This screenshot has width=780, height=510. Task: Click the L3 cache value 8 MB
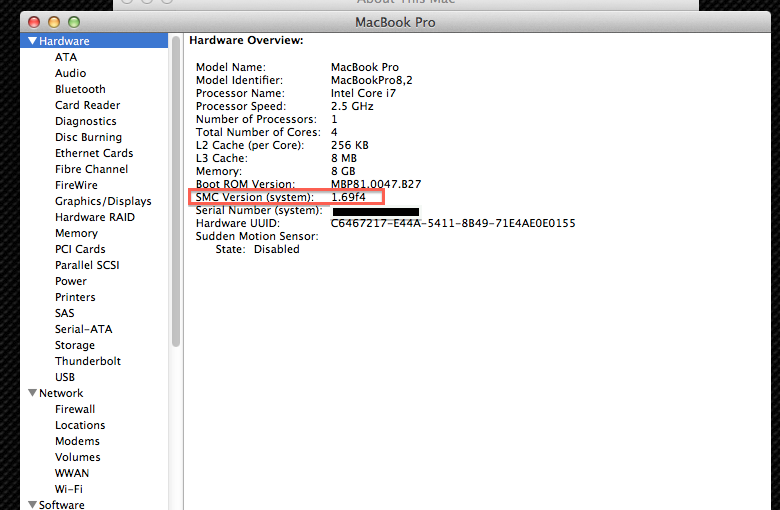pyautogui.click(x=344, y=158)
